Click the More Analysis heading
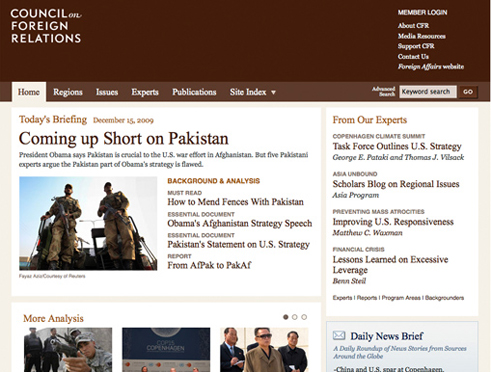The width and height of the screenshot is (491, 372). [53, 319]
